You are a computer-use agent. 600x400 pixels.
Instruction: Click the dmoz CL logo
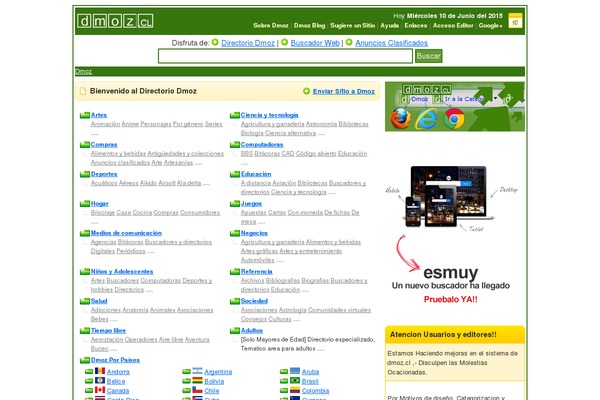(x=115, y=21)
